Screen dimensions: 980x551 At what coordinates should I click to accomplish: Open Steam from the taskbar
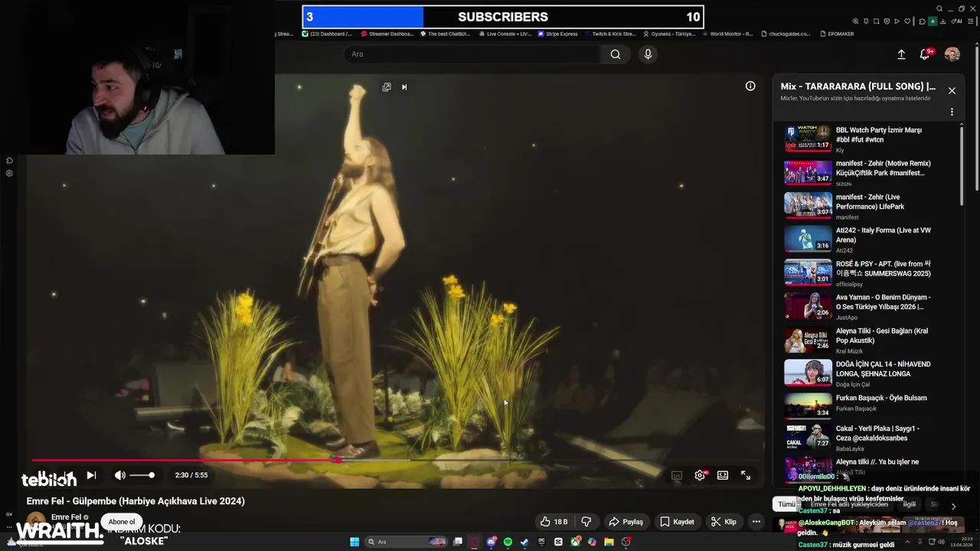click(x=524, y=542)
